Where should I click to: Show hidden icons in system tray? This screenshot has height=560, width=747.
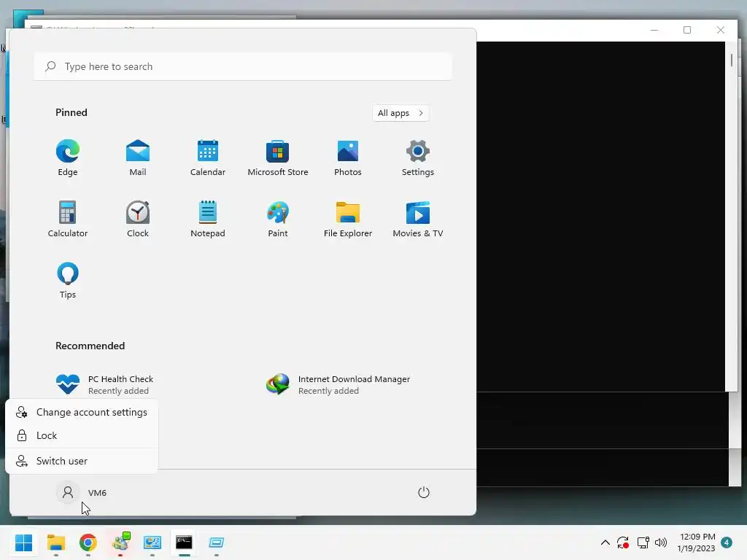pos(605,542)
